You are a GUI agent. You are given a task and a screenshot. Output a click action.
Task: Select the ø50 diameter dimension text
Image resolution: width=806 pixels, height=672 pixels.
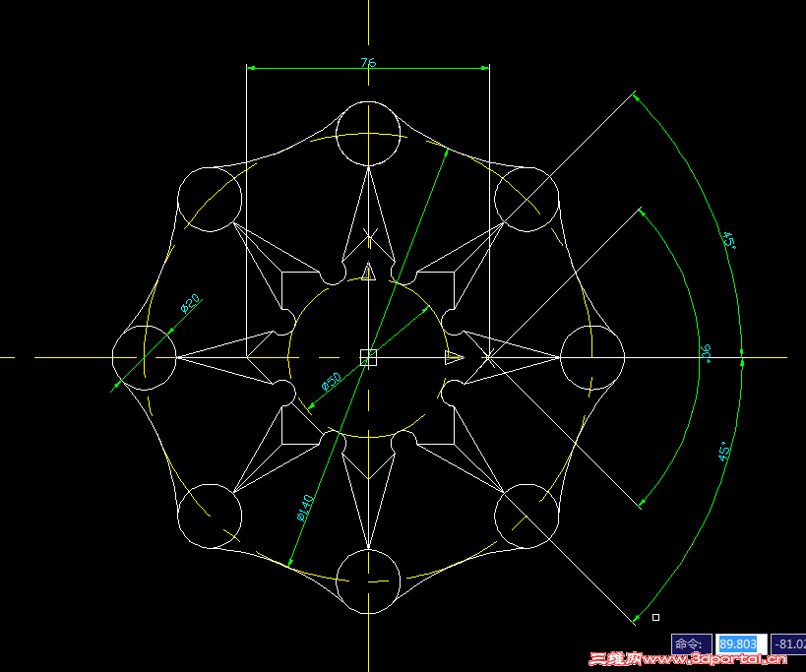332,381
